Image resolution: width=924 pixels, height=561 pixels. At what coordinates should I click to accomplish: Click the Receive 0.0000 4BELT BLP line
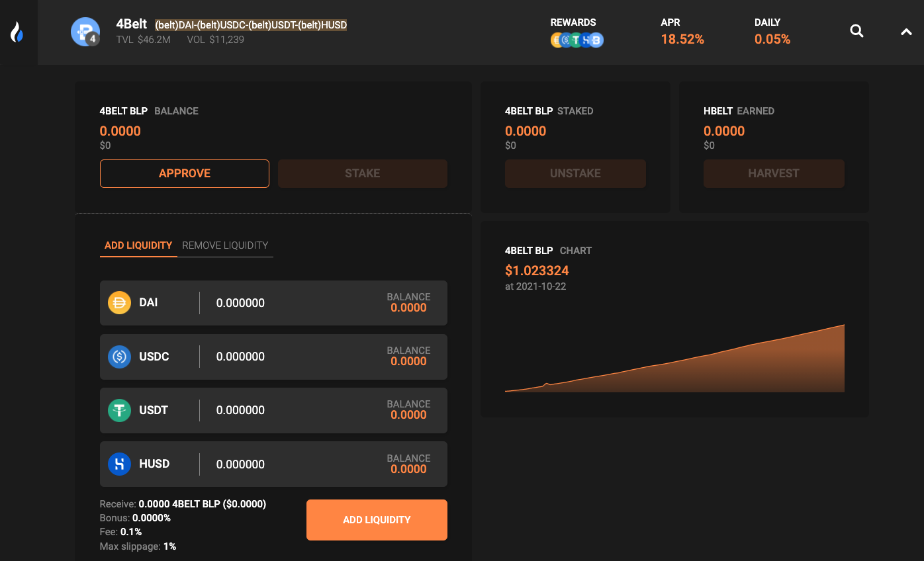tap(183, 504)
